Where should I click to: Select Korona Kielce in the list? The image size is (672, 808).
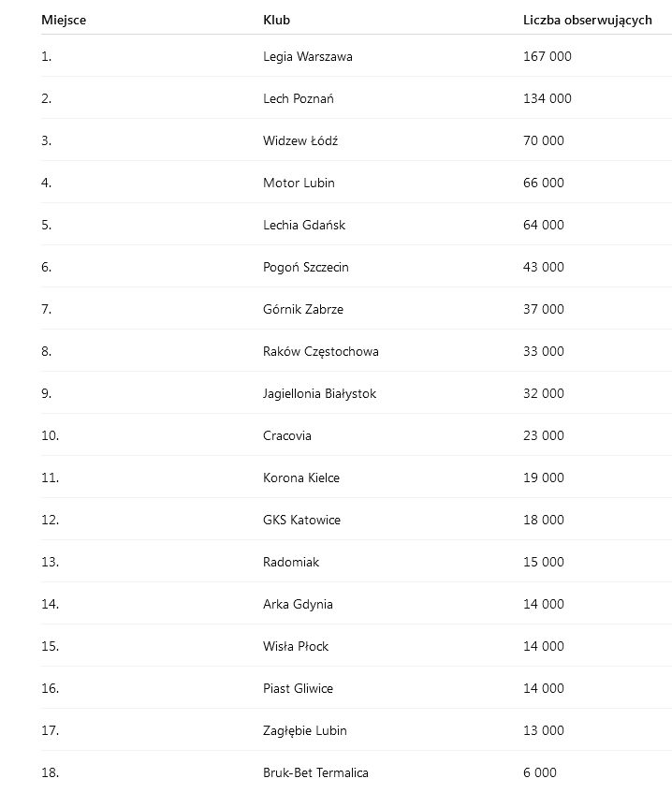click(x=301, y=477)
